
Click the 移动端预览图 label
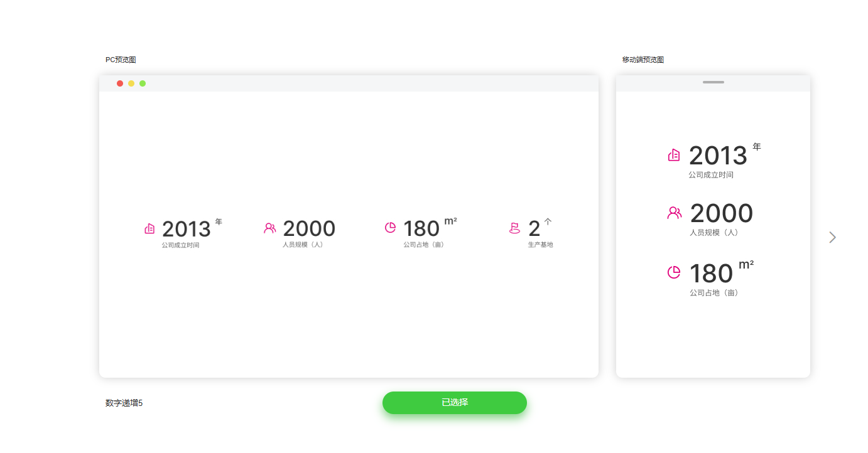[x=643, y=60]
